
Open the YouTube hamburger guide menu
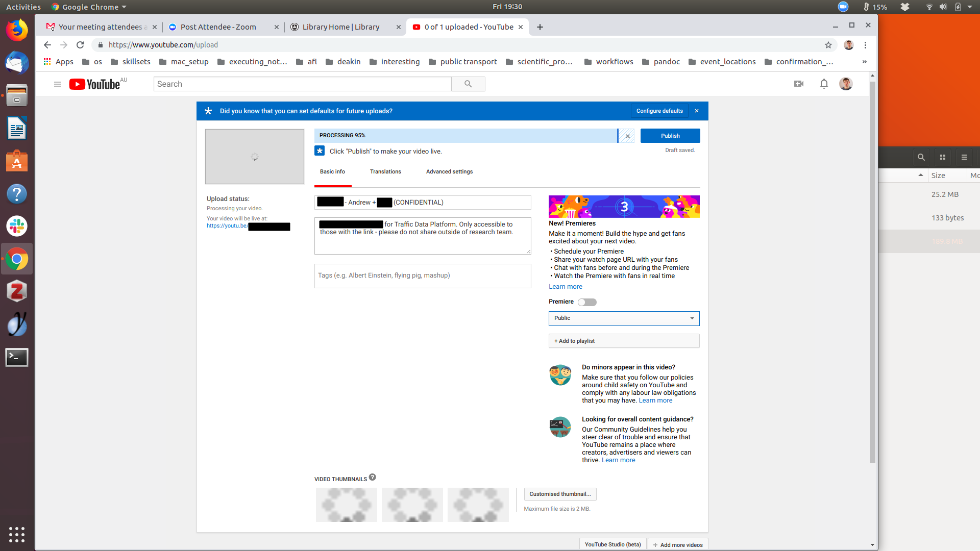(57, 84)
